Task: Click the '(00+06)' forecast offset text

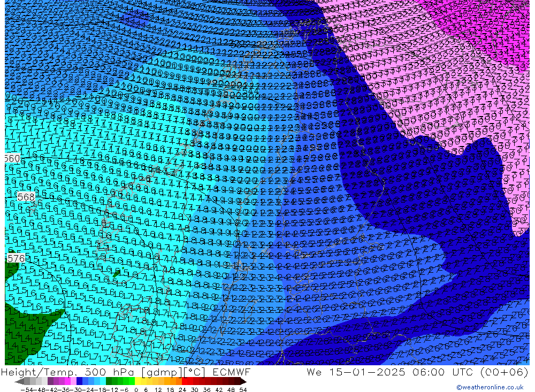Action: [x=505, y=372]
